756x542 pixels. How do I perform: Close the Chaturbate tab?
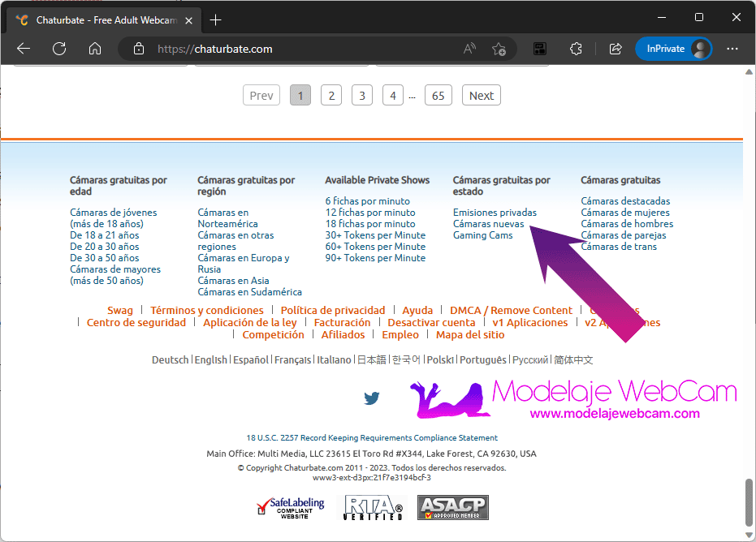pos(189,20)
